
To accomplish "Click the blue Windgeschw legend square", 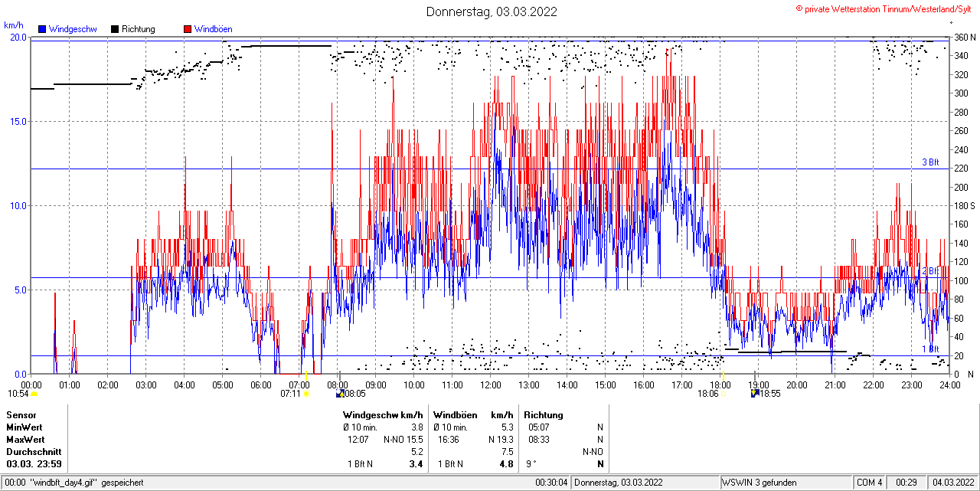I will click(42, 29).
